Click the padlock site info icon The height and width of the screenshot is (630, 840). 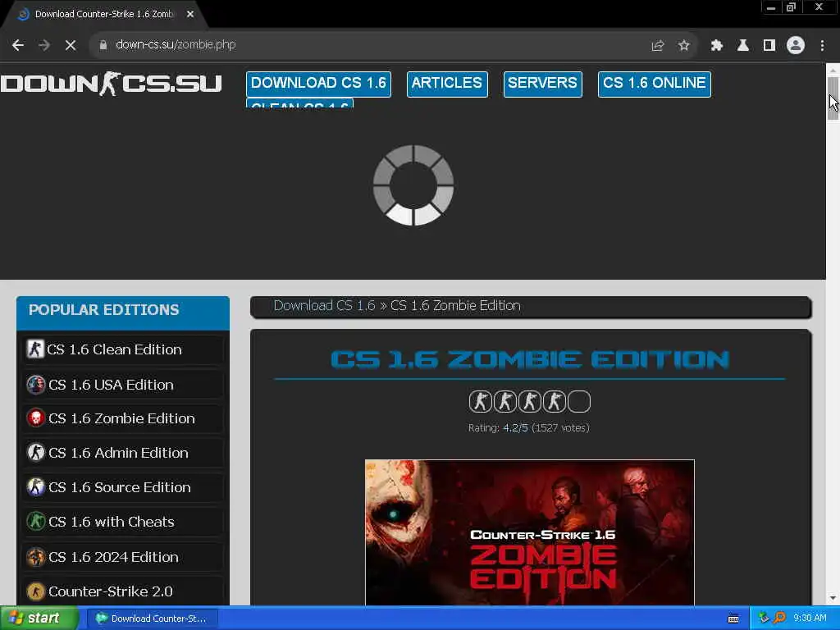pos(103,45)
